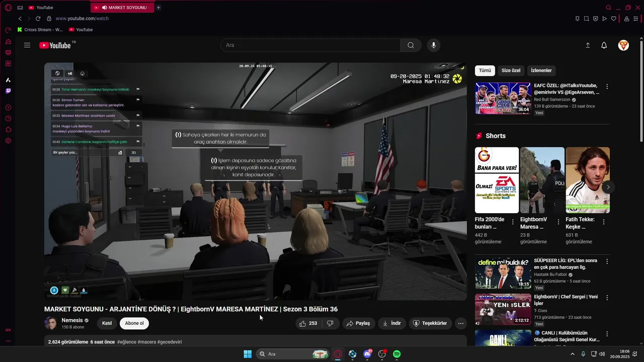
Task: Open options for Fatih Tekke short
Action: tap(603, 222)
